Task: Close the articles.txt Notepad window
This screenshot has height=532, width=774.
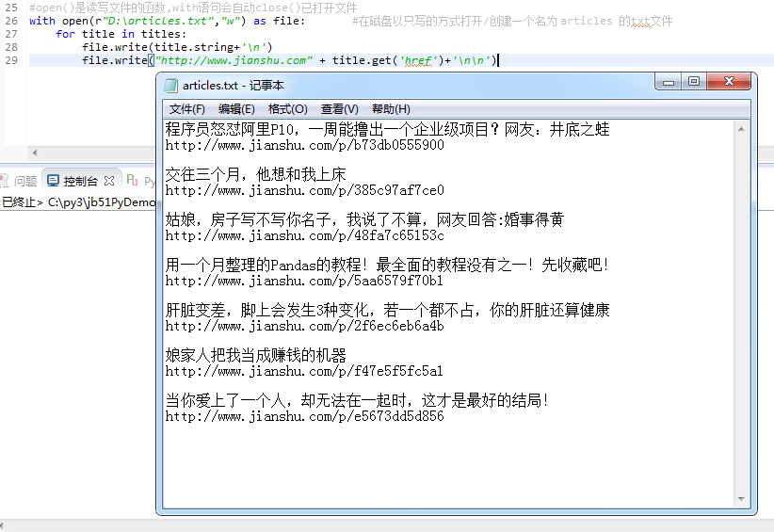Action: [729, 81]
